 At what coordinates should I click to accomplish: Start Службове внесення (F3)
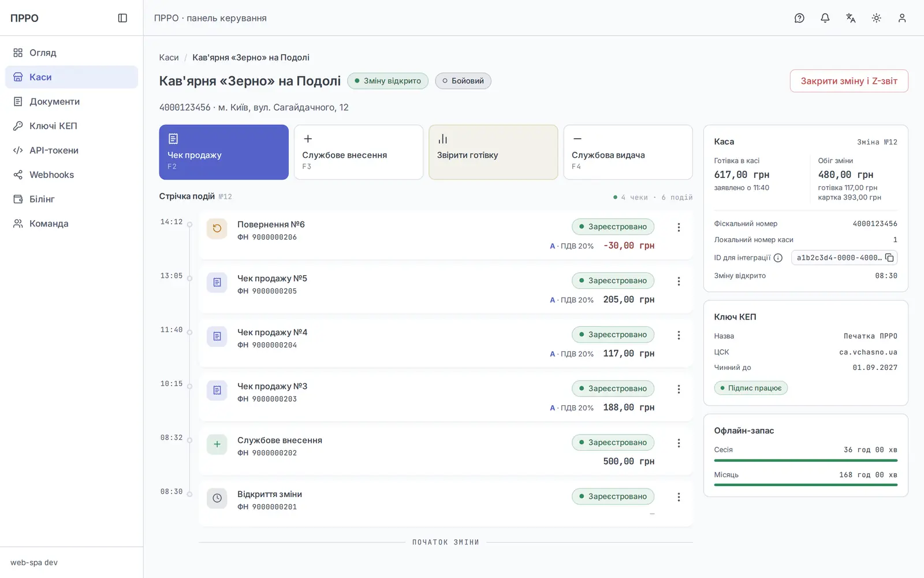click(x=359, y=152)
